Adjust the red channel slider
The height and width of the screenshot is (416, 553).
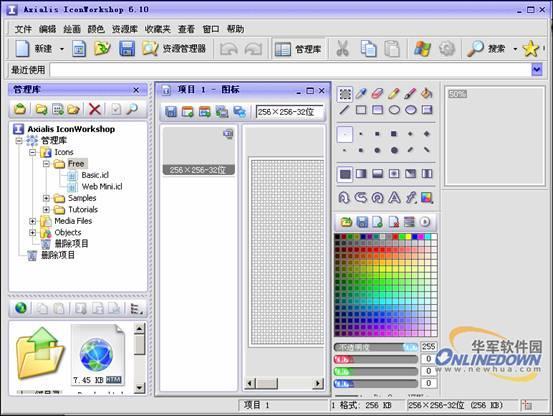point(376,360)
